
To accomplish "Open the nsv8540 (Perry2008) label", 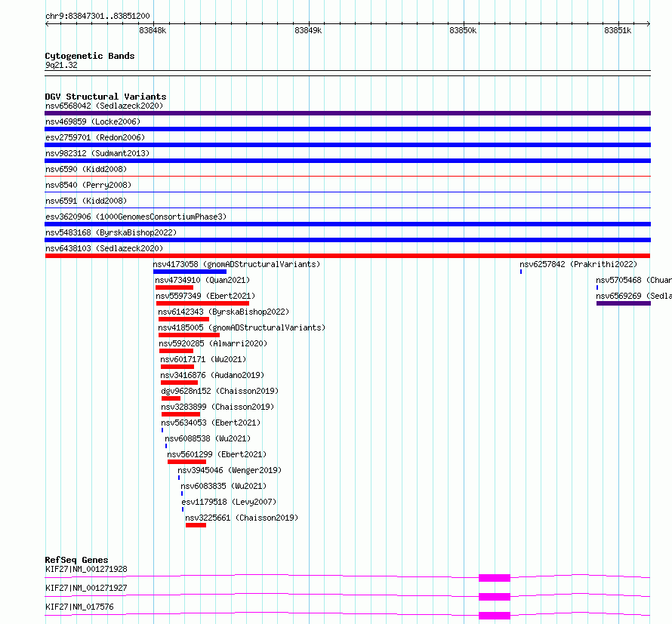I will tap(88, 185).
